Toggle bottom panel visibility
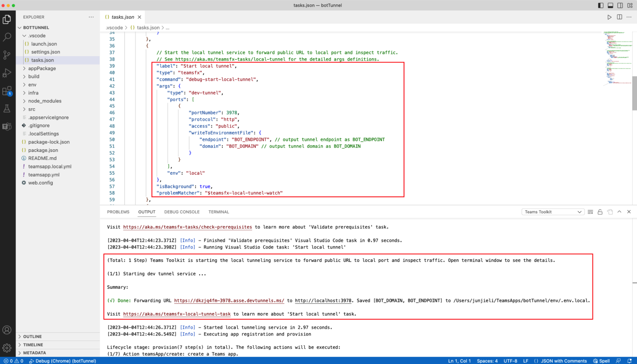Viewport: 637px width, 364px height. coord(610,5)
